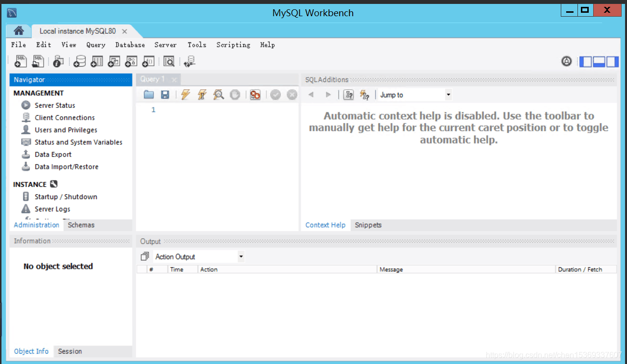The height and width of the screenshot is (364, 627).
Task: Search table data toolbar icon
Action: click(x=169, y=61)
